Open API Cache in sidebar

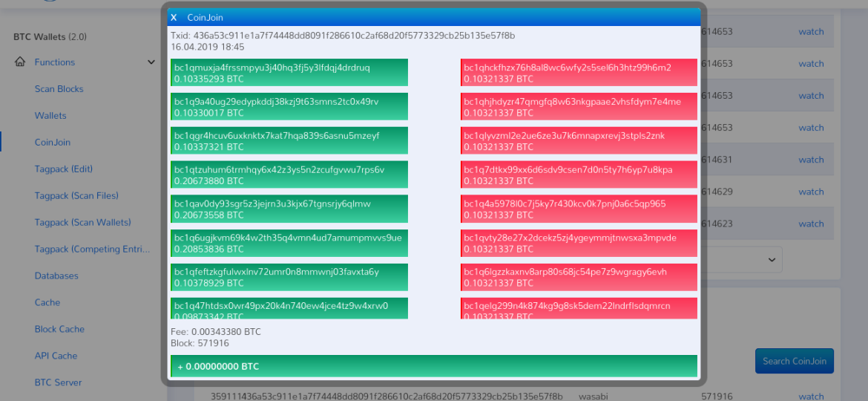tap(55, 356)
